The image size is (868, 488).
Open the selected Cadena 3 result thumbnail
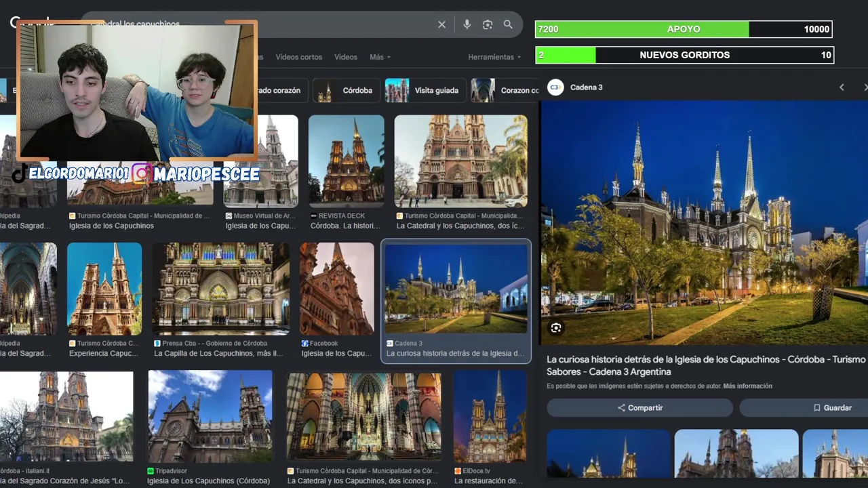pyautogui.click(x=456, y=289)
